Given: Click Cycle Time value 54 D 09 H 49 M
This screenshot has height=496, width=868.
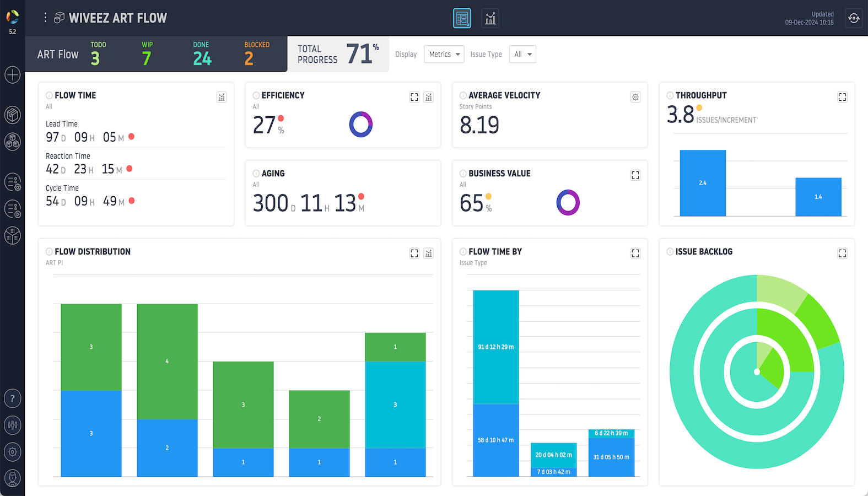Looking at the screenshot, I should tap(85, 201).
